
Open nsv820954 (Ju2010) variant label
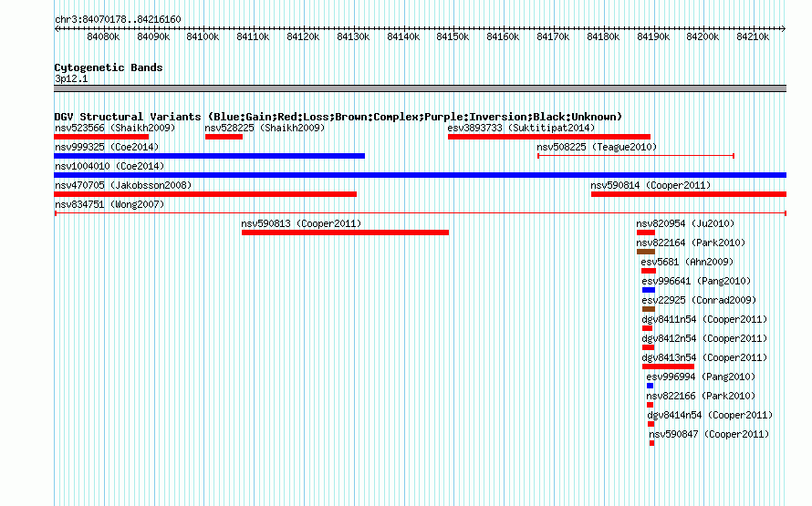click(x=686, y=223)
